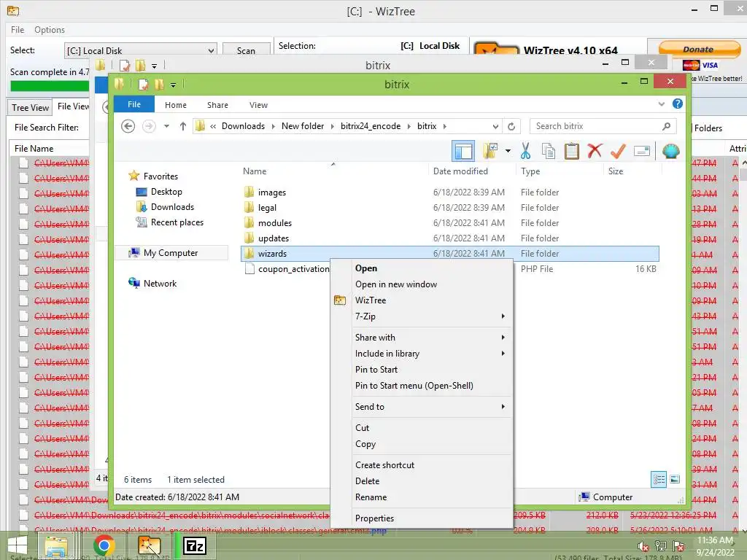Open WizTree Options menu
This screenshot has width=747, height=560.
50,29
